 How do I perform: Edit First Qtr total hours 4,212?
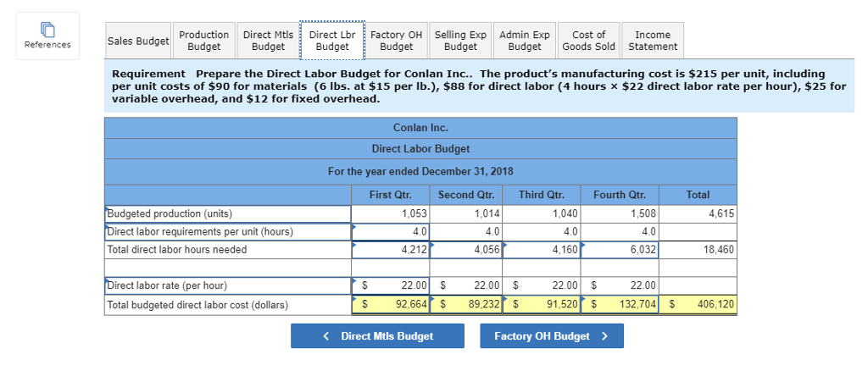(x=390, y=250)
